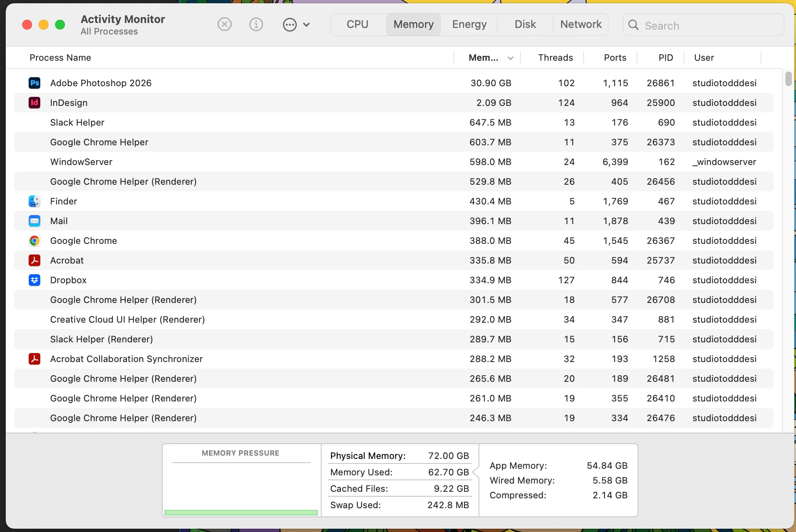Screen dimensions: 796x532
Task: Click the green memory pressure graph
Action: tap(241, 512)
